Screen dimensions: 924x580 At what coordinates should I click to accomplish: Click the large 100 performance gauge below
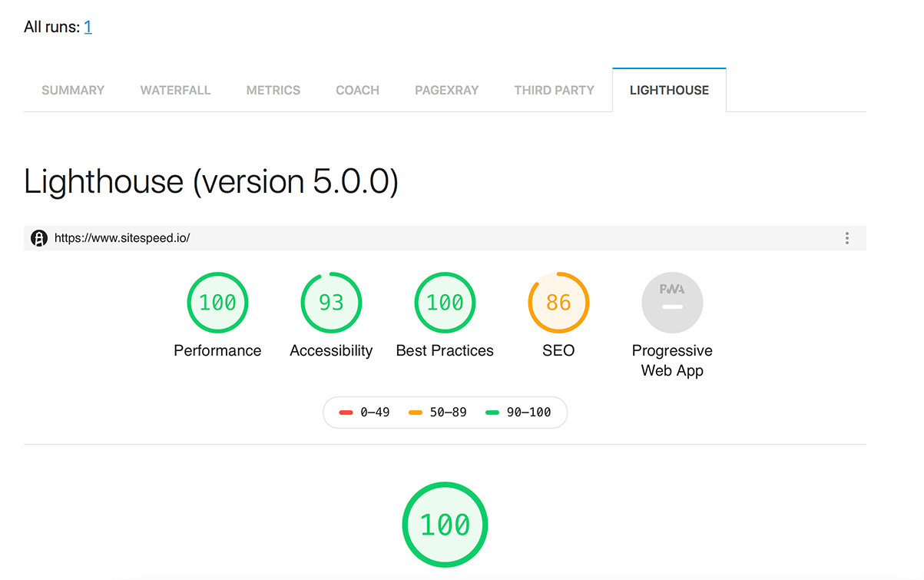tap(445, 525)
